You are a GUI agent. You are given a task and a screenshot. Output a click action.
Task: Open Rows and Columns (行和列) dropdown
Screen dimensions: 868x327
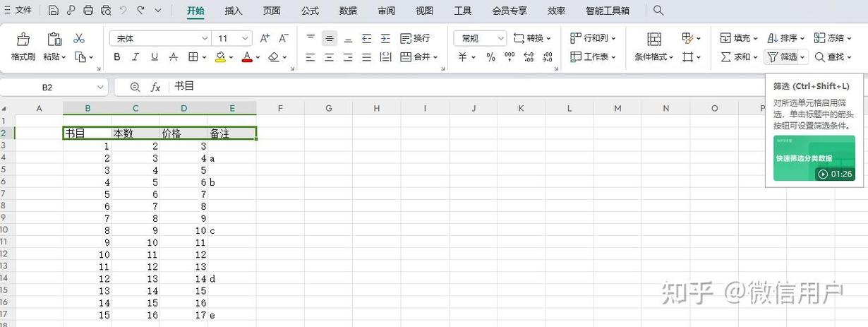(x=593, y=38)
